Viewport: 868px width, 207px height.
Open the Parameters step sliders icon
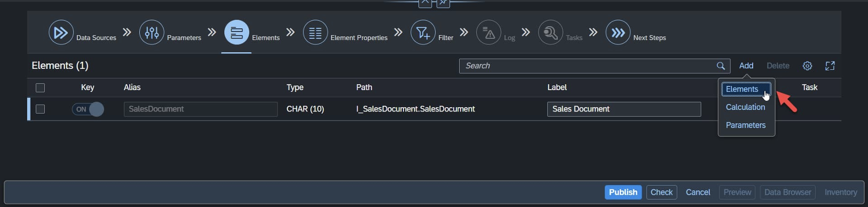tap(152, 33)
